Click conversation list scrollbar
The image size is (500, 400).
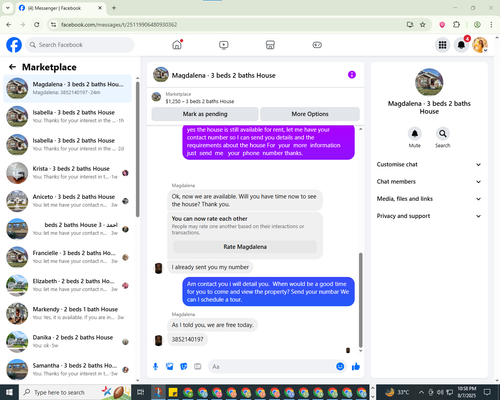pos(137,149)
